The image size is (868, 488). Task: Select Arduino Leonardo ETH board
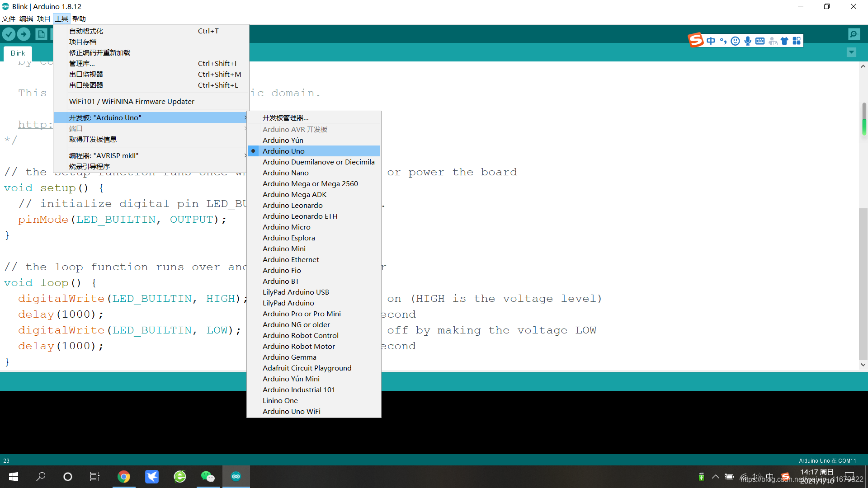coord(314,216)
